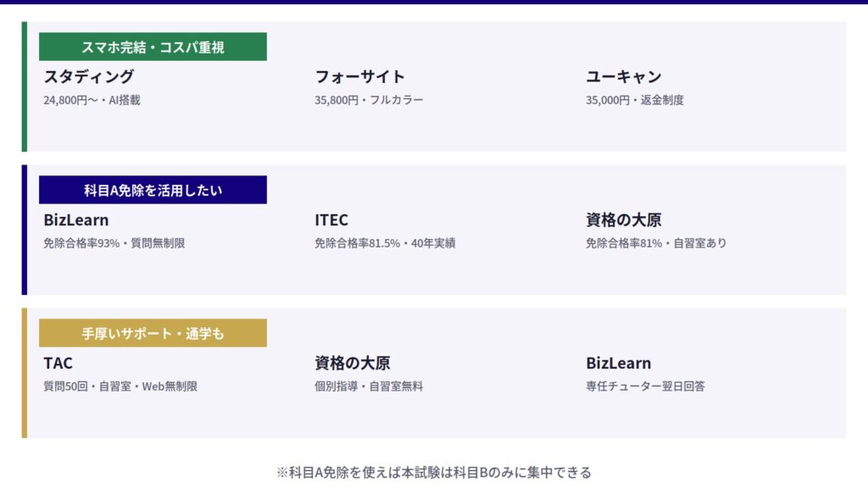Image resolution: width=868 pixels, height=488 pixels.
Task: Select the スタディング heading
Action: [x=89, y=77]
